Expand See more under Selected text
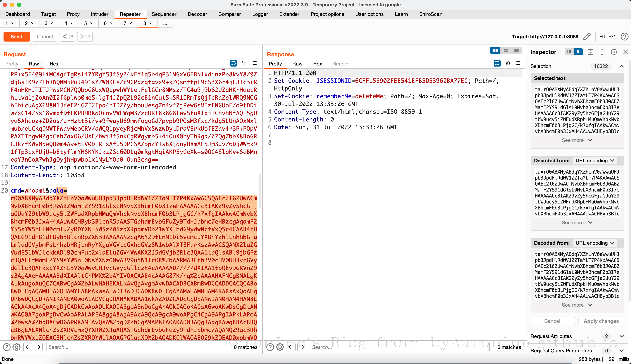This screenshot has width=631, height=364. point(577,140)
